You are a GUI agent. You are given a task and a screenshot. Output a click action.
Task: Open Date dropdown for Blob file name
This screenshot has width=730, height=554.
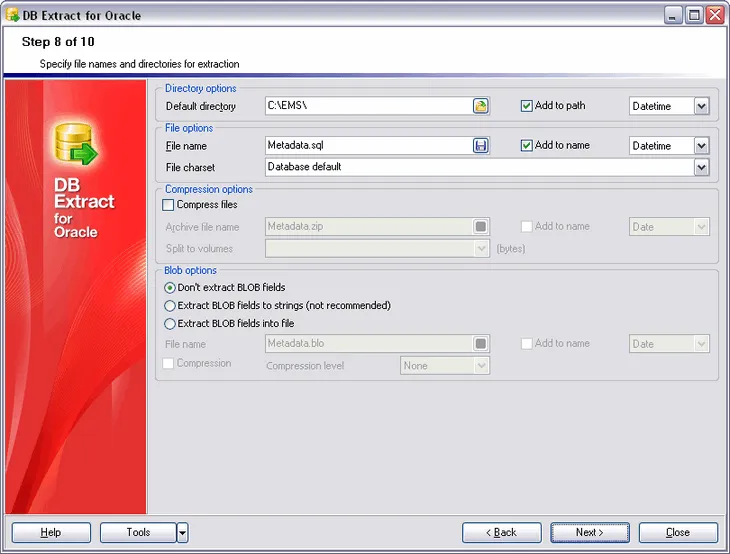(x=701, y=344)
